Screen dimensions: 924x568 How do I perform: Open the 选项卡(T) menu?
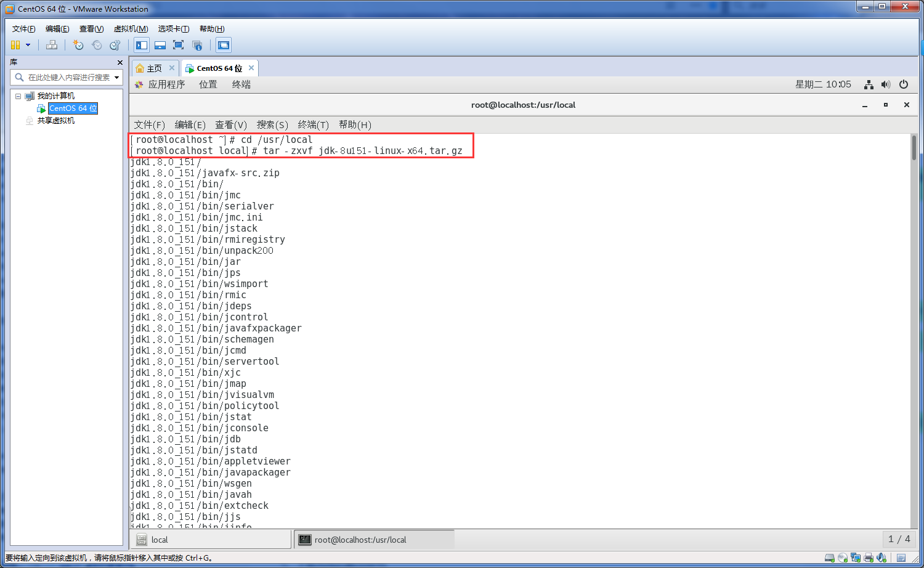(x=174, y=29)
